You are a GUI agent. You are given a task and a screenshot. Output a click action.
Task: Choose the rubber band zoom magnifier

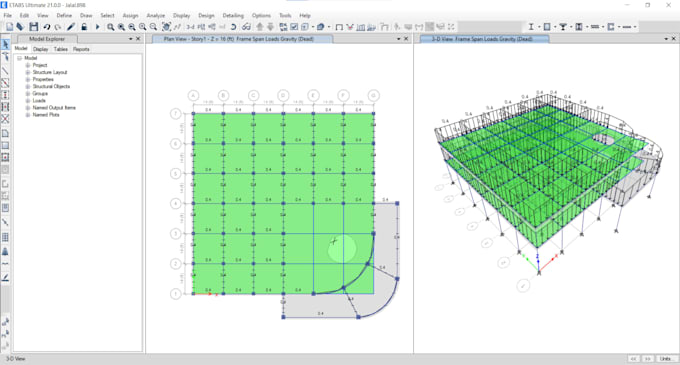(x=111, y=27)
